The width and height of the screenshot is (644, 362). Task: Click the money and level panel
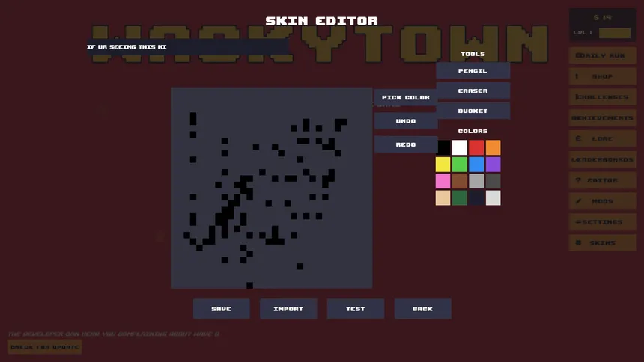tap(603, 25)
